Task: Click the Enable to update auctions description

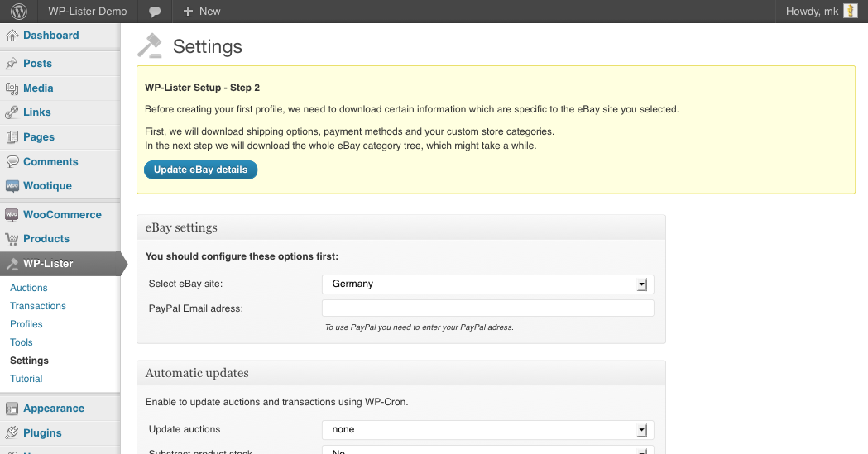Action: pos(277,402)
